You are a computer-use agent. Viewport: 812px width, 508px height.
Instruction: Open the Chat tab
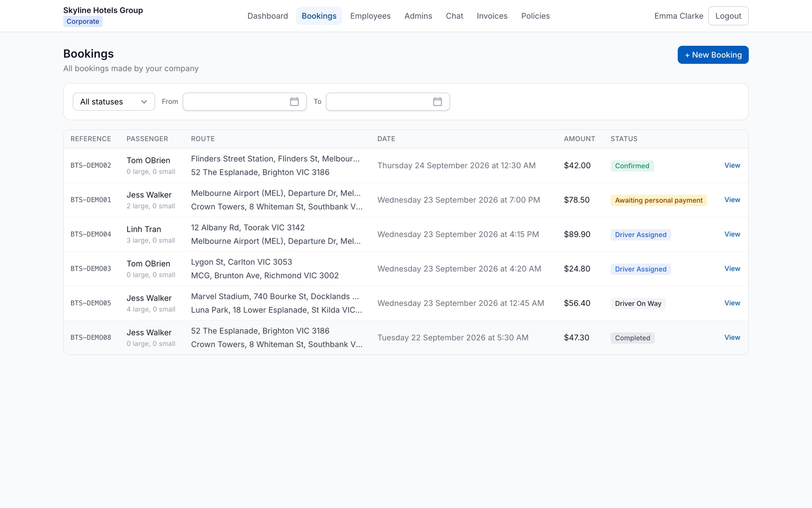454,16
